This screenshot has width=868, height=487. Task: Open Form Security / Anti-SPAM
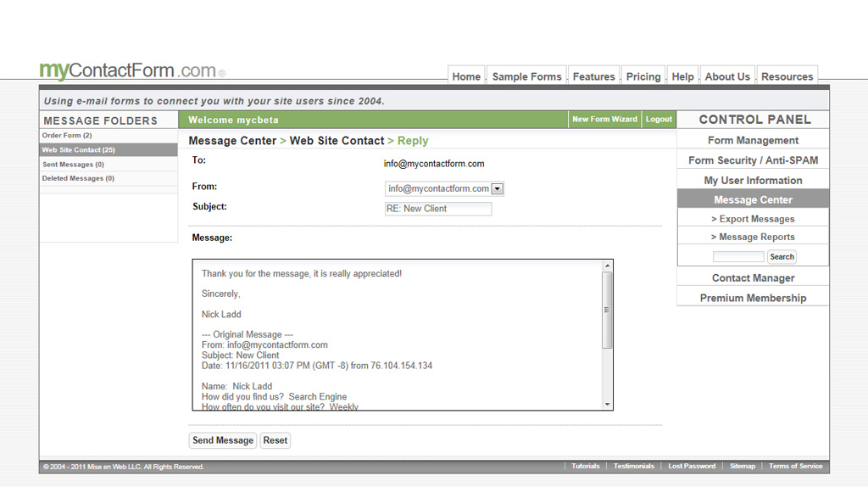tap(753, 160)
